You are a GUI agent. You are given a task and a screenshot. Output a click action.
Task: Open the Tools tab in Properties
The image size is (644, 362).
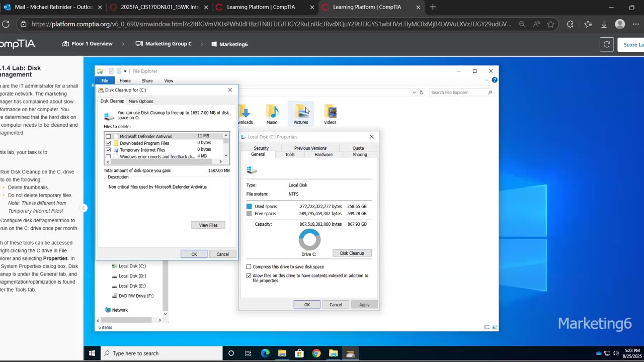click(x=290, y=154)
